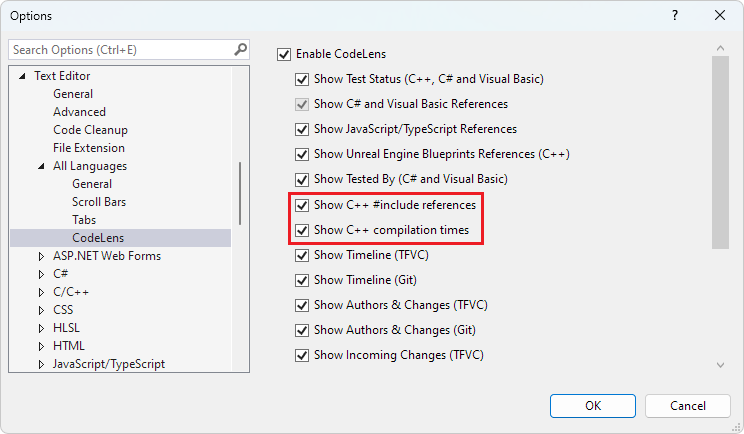Viewport: 744px width, 434px height.
Task: Expand the C/C++ tree node
Action: tap(41, 292)
